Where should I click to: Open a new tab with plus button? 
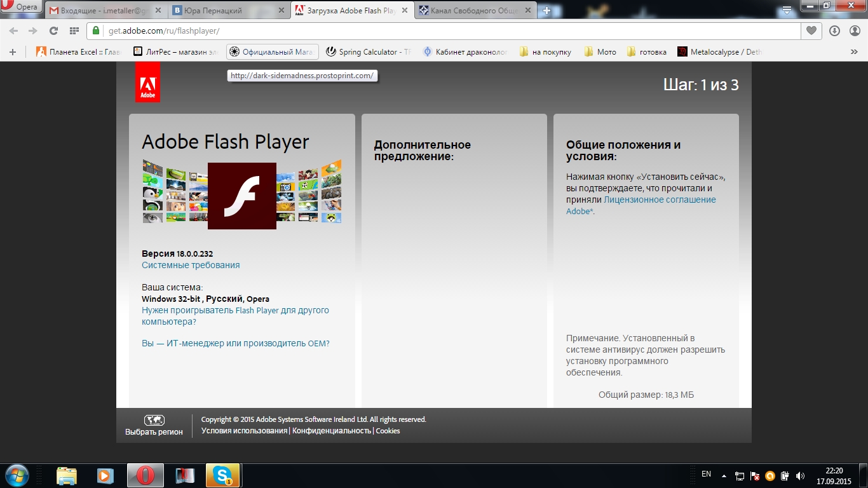546,11
